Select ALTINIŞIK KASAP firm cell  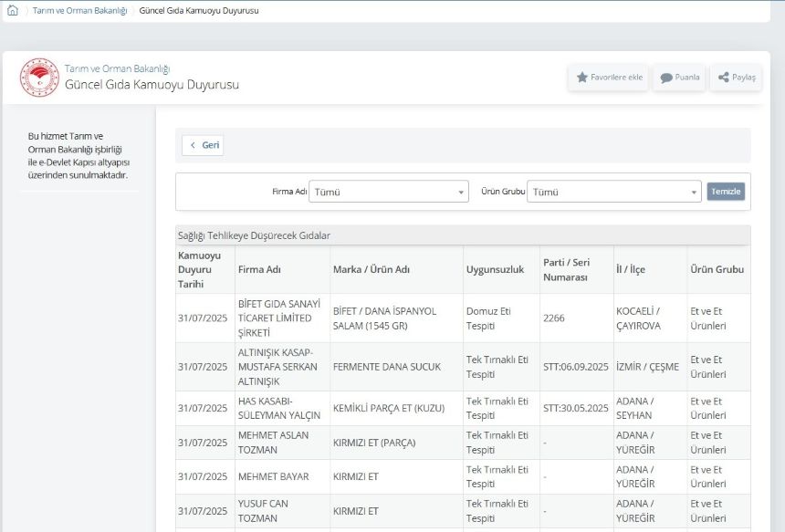pyautogui.click(x=282, y=367)
